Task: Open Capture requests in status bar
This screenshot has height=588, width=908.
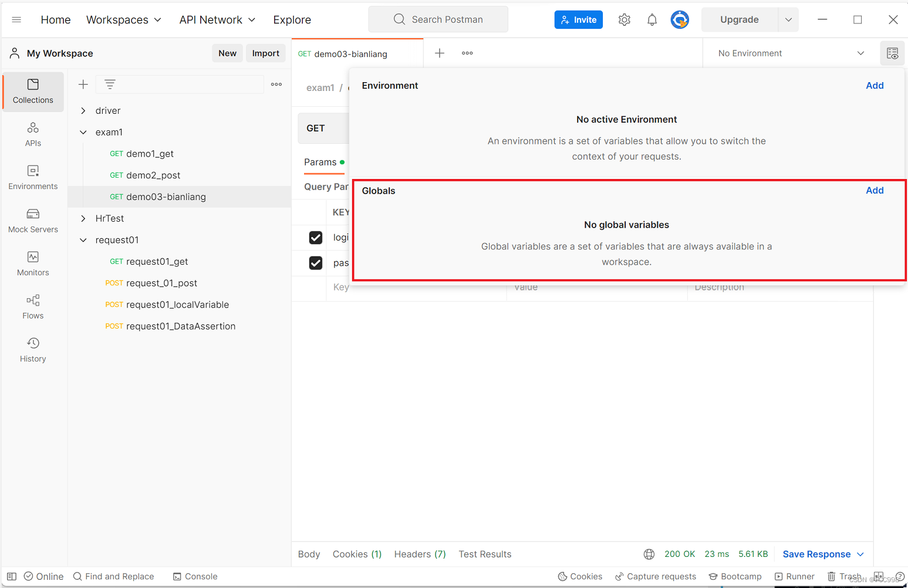Action: pos(656,576)
